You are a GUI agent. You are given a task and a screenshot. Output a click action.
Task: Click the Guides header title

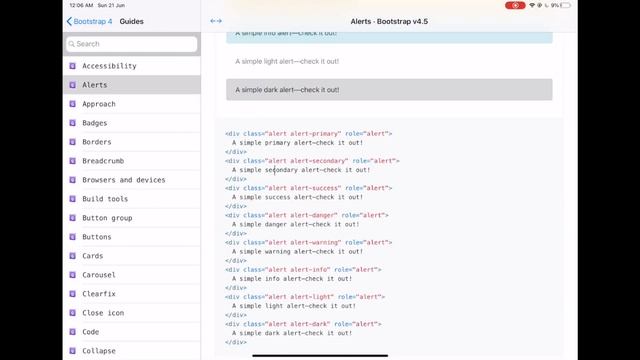(x=131, y=21)
